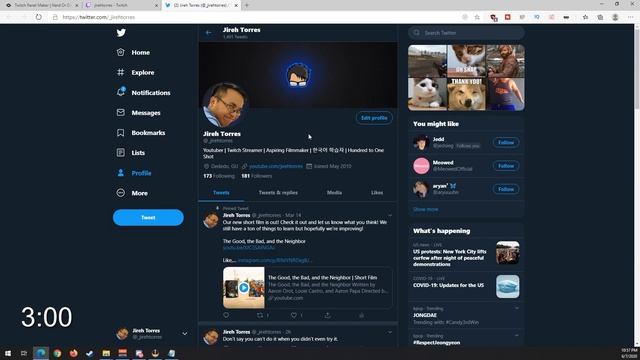
Task: View the 181 Followers list
Action: click(x=256, y=176)
